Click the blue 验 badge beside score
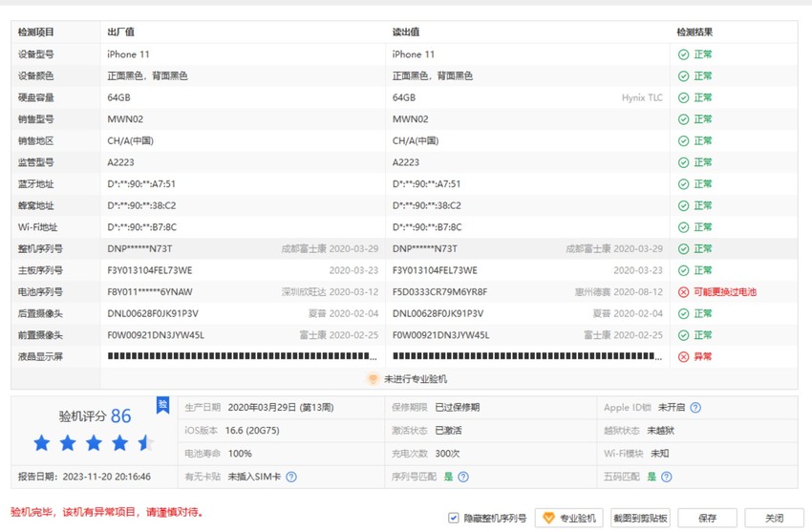Viewport: 812px width, 532px height. 162,405
